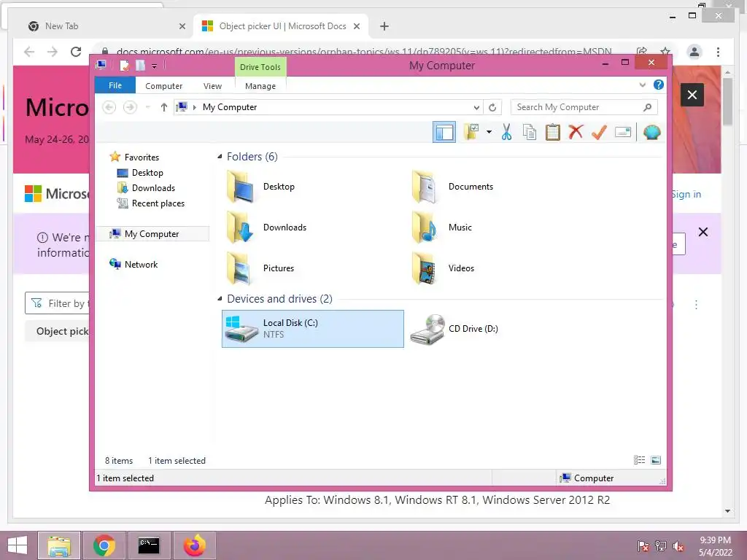Click the Paste clipboard icon
Screen dimensions: 747x560
click(x=553, y=132)
